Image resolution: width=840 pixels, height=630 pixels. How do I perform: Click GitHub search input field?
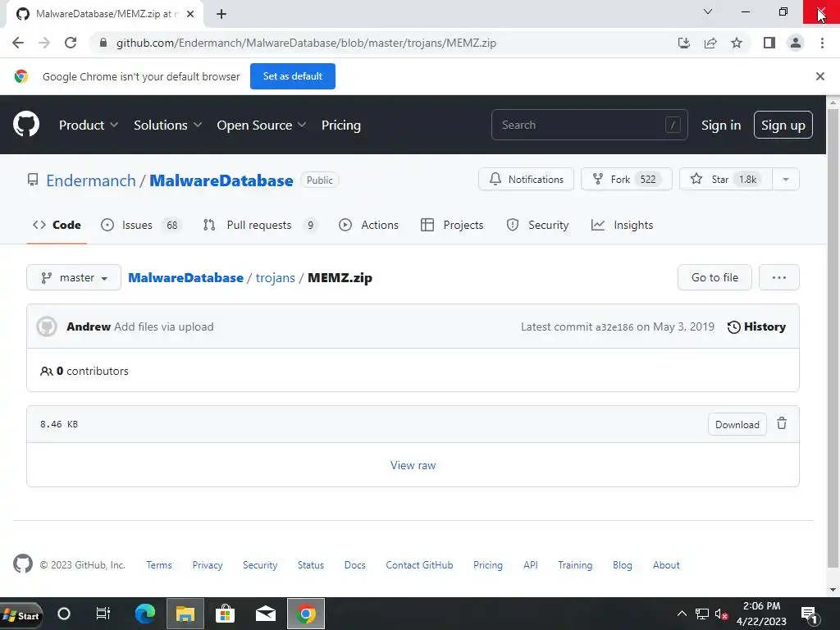(589, 125)
